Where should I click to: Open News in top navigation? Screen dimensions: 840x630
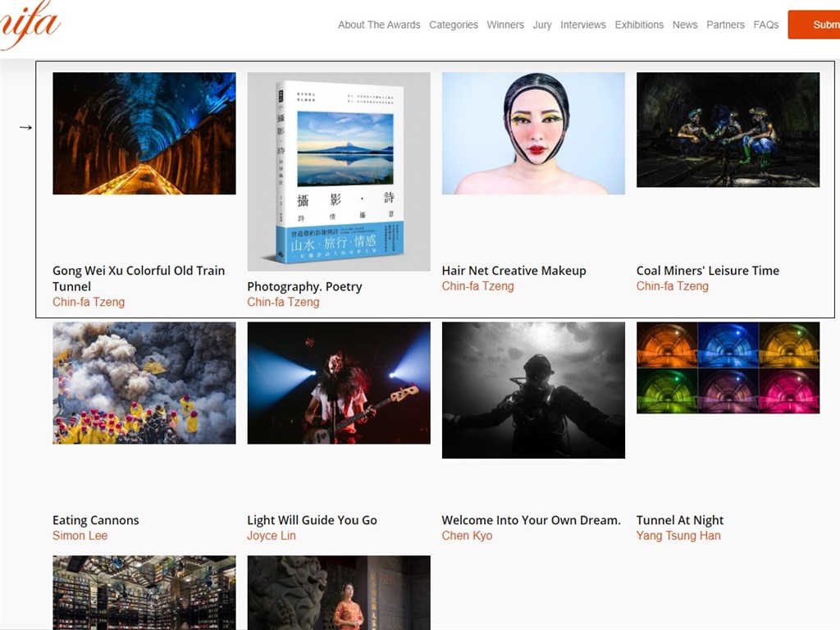[685, 25]
